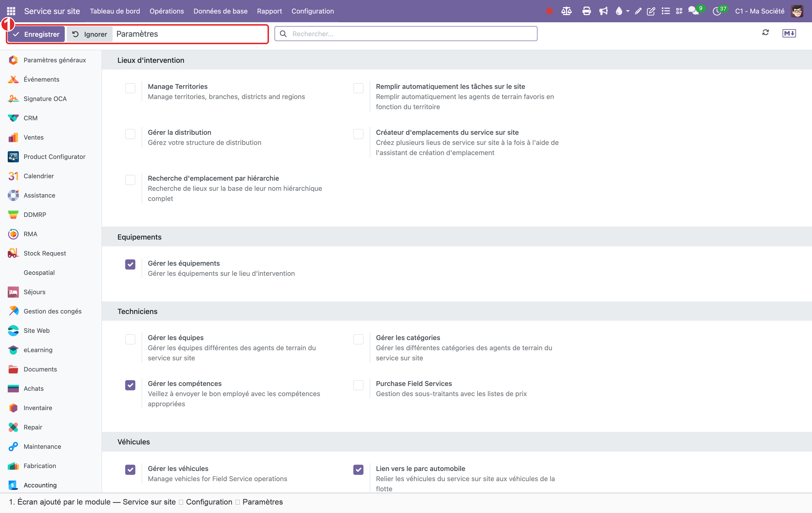Image resolution: width=812 pixels, height=513 pixels.
Task: Uncheck Gérer les compétences checkbox
Action: [x=130, y=385]
